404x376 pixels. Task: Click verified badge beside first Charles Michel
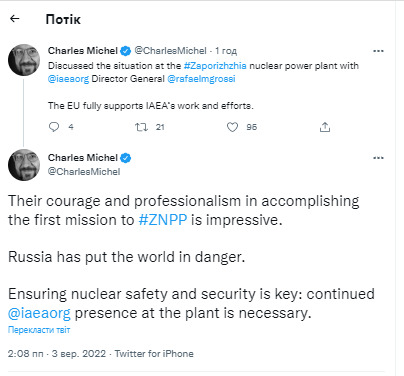point(126,51)
